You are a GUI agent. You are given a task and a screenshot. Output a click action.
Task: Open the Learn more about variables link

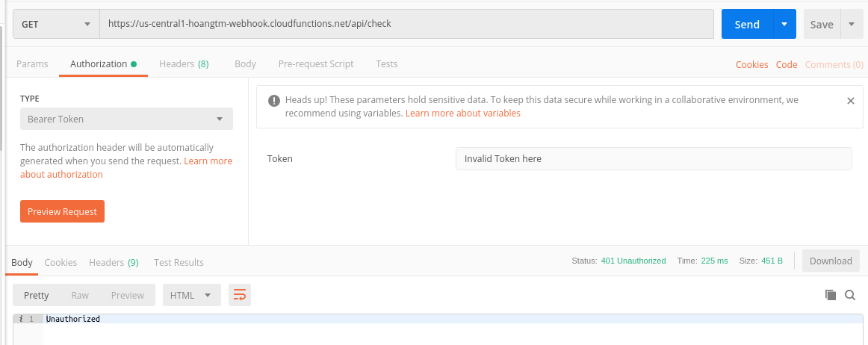[463, 114]
